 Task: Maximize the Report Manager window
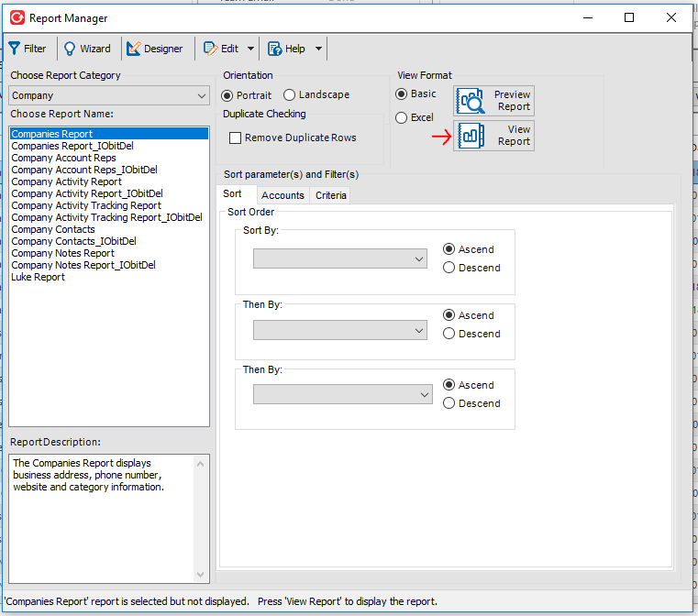tap(629, 17)
